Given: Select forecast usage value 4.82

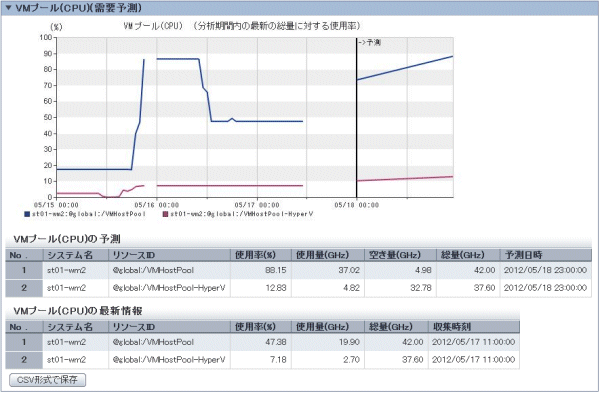Looking at the screenshot, I should coord(351,288).
